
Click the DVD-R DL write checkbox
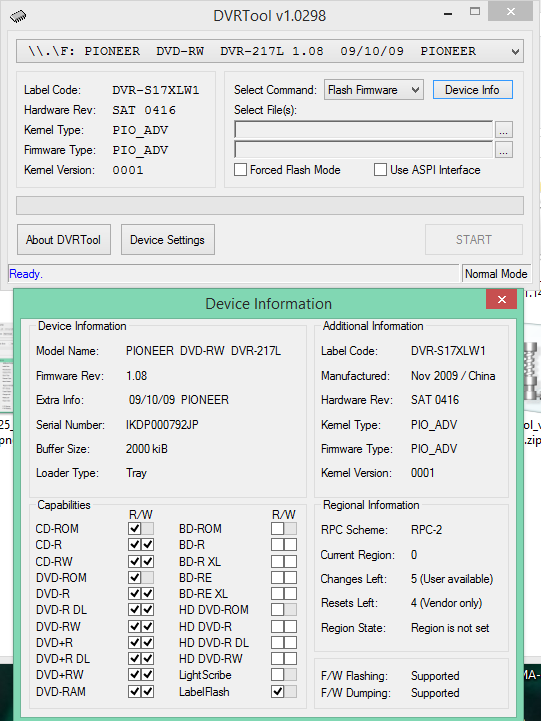tap(148, 610)
